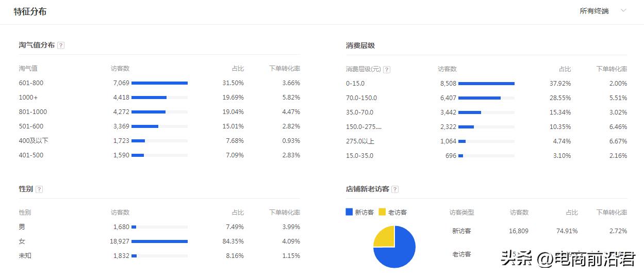Select the 淘气值分布 heading
Viewport: 644px width, 275px height.
(37, 45)
